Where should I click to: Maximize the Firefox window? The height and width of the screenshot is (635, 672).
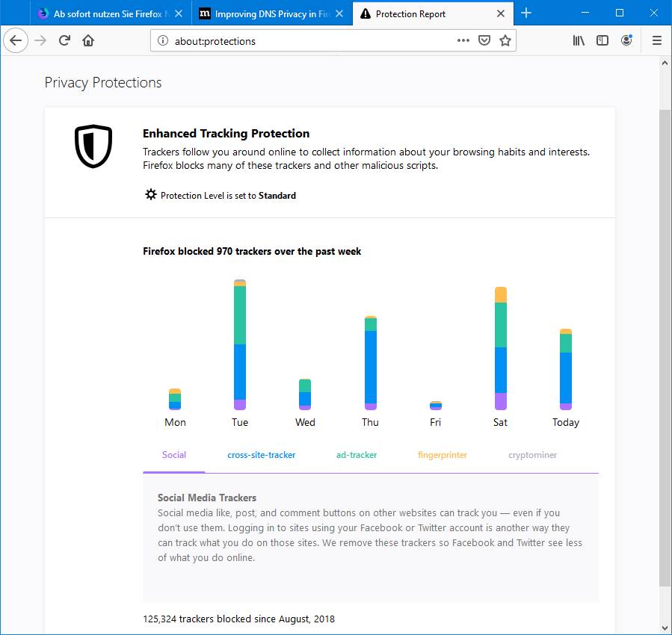[x=619, y=13]
